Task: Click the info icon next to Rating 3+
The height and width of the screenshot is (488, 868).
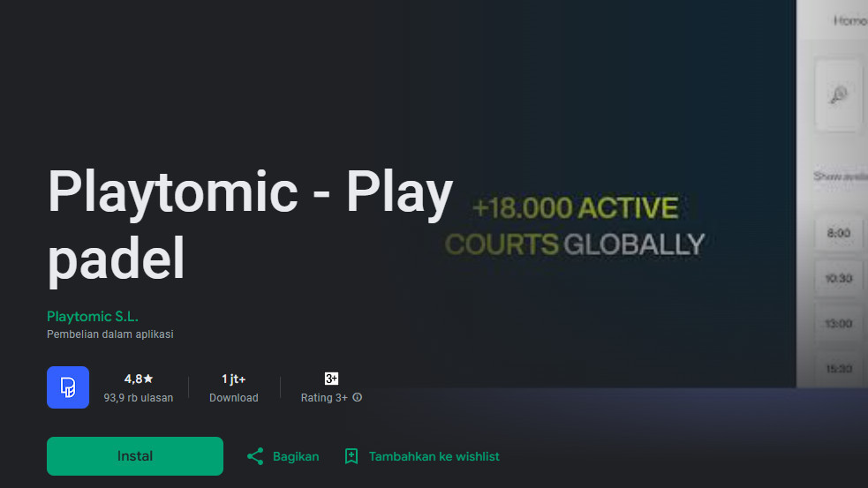Action: click(358, 398)
